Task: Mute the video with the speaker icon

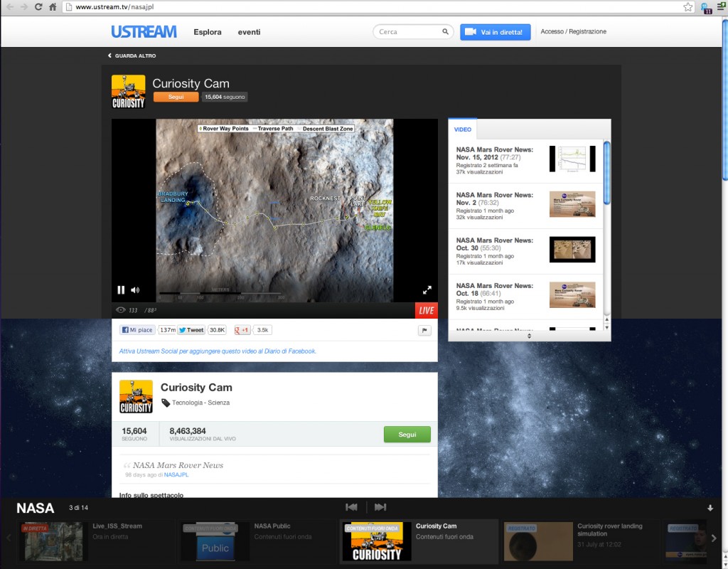Action: coord(135,290)
